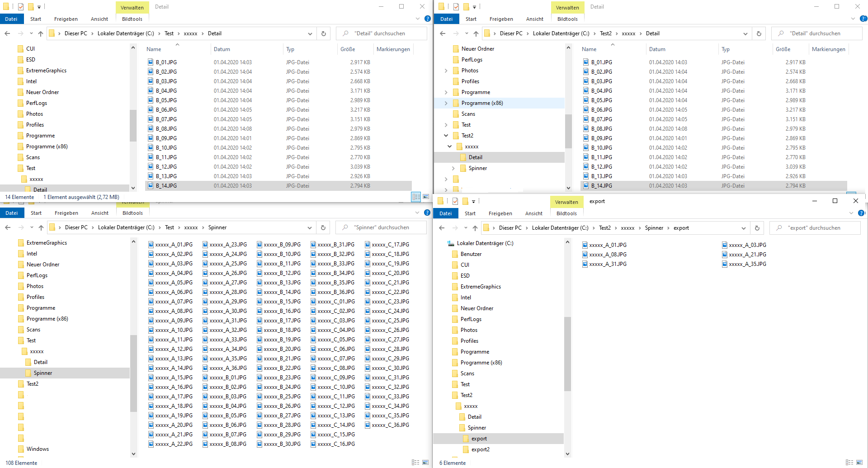Navigate up one level in Test2 Detail window
Viewport: 868px width, 468px height.
click(x=476, y=33)
